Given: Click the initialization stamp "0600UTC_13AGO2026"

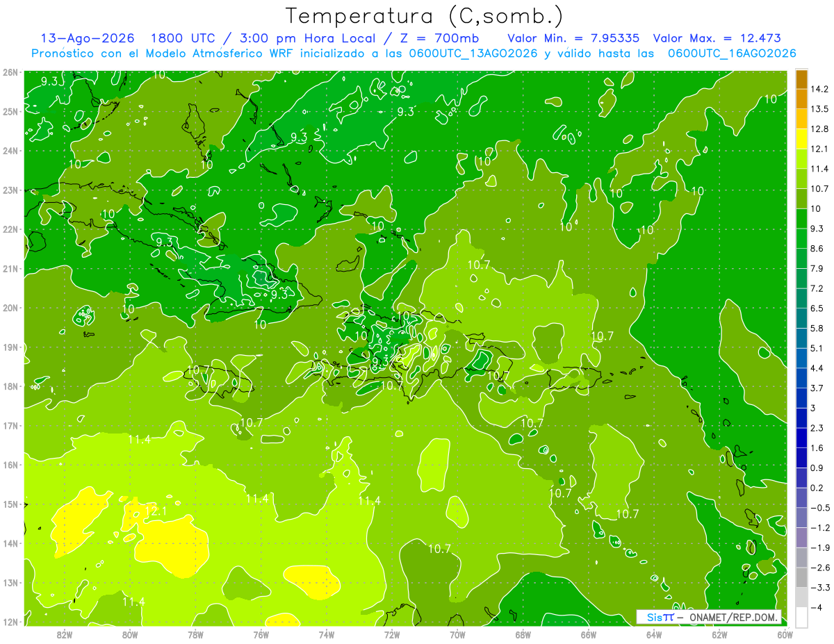Looking at the screenshot, I should (472, 53).
